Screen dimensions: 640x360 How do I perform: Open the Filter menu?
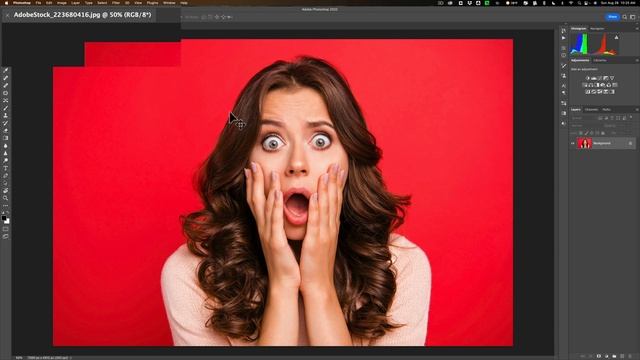pyautogui.click(x=116, y=3)
